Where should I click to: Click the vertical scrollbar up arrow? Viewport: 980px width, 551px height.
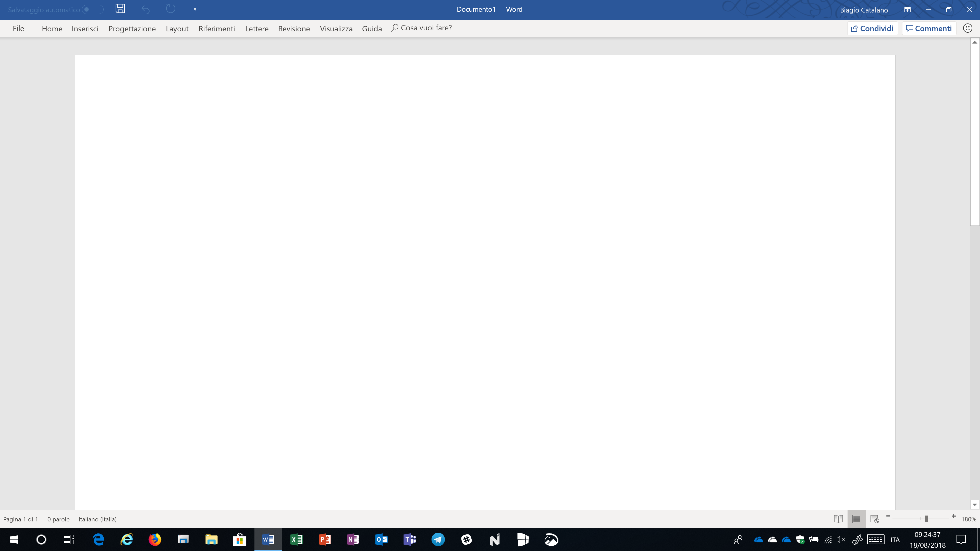tap(975, 43)
